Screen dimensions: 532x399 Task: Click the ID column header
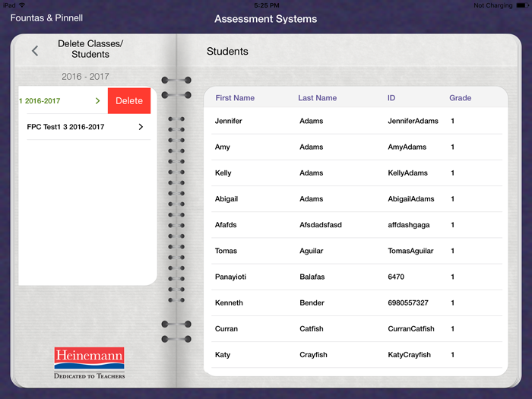pyautogui.click(x=392, y=98)
